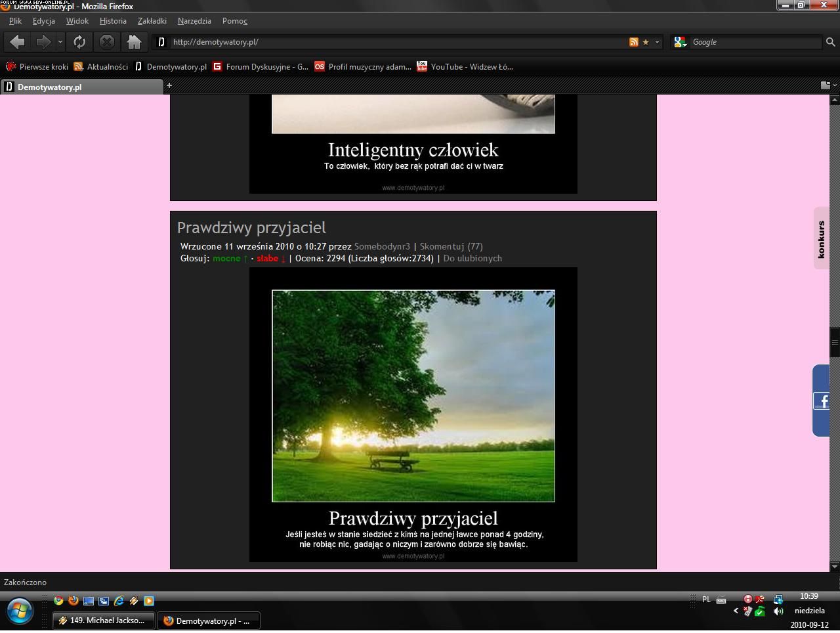Viewport: 840px width, 633px height.
Task: Launch the media player Quick Launch icon
Action: 149,601
